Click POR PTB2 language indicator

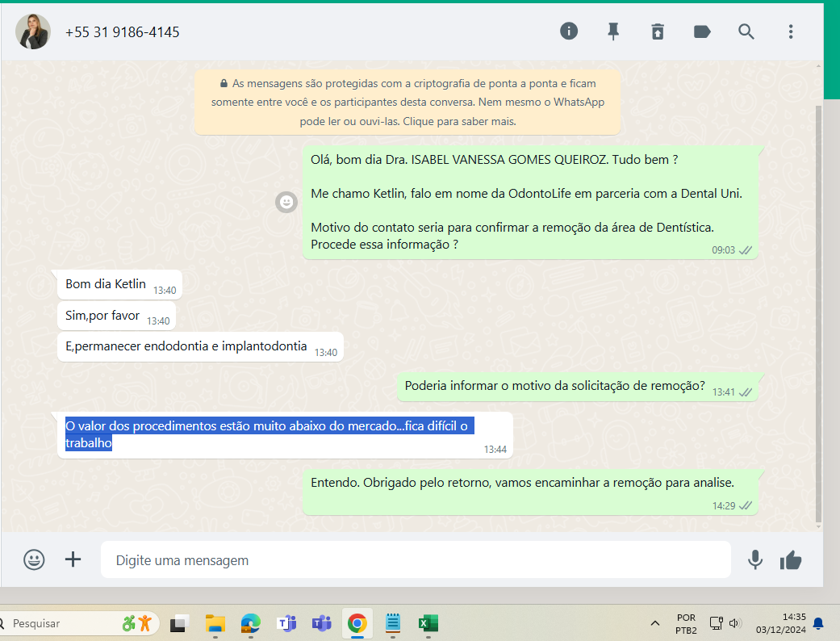point(686,624)
